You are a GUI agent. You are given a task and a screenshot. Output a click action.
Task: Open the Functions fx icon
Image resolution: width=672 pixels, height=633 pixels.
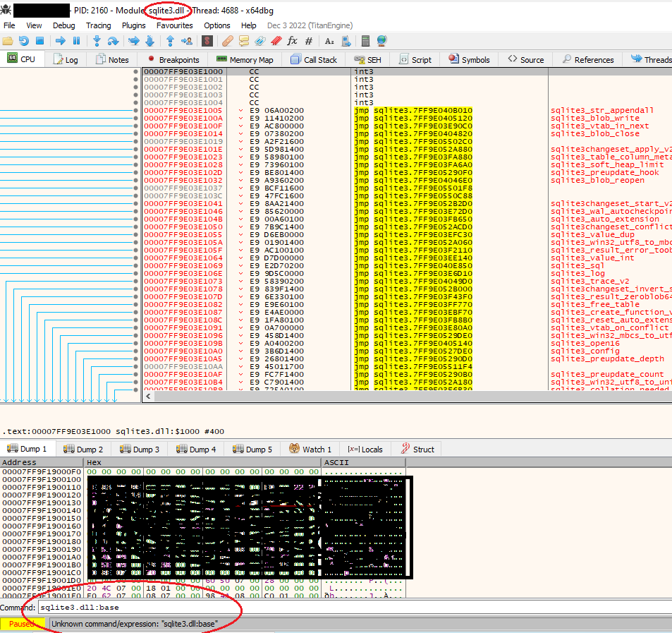[293, 41]
